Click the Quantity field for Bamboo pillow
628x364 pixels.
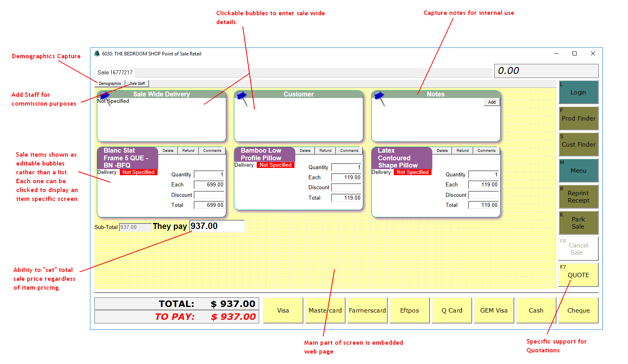point(346,167)
